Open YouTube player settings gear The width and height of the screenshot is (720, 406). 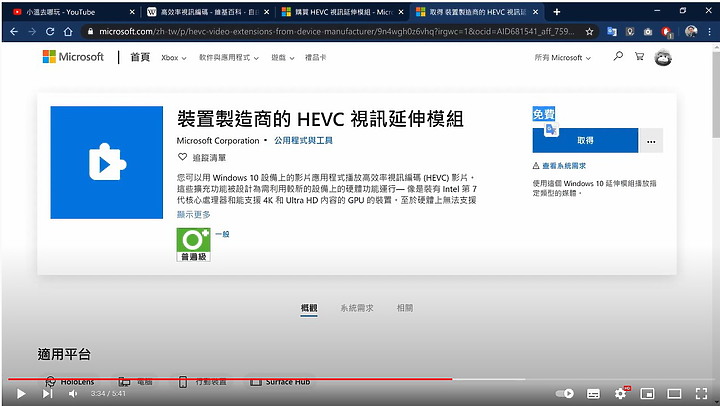621,393
